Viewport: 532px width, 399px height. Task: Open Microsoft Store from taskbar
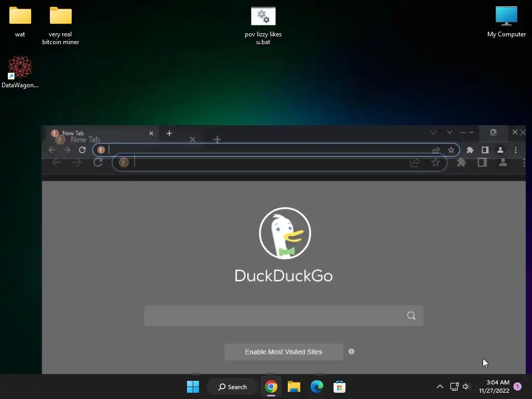coord(339,387)
